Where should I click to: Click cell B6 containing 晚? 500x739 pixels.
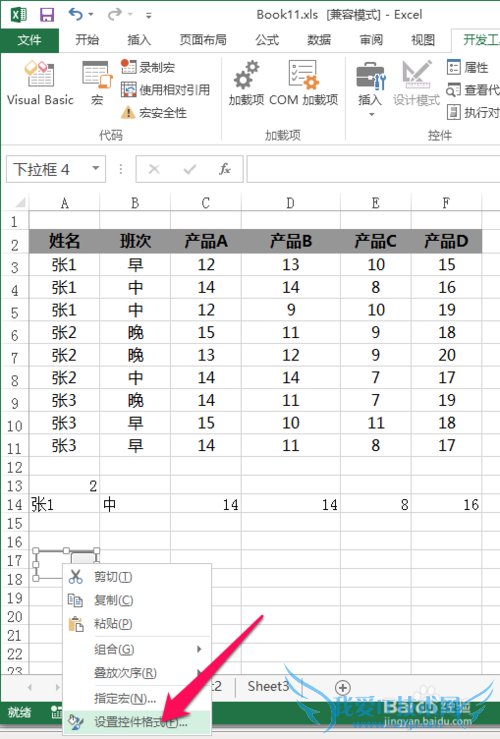click(135, 332)
